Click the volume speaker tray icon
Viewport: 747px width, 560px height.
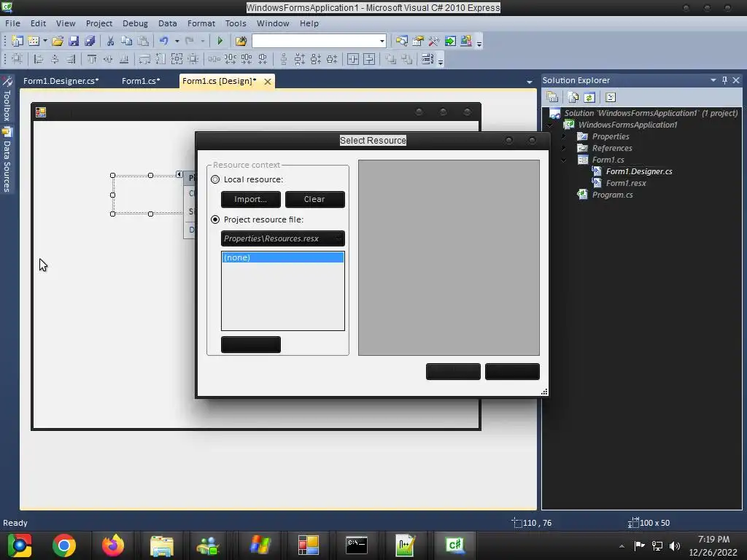tap(675, 546)
